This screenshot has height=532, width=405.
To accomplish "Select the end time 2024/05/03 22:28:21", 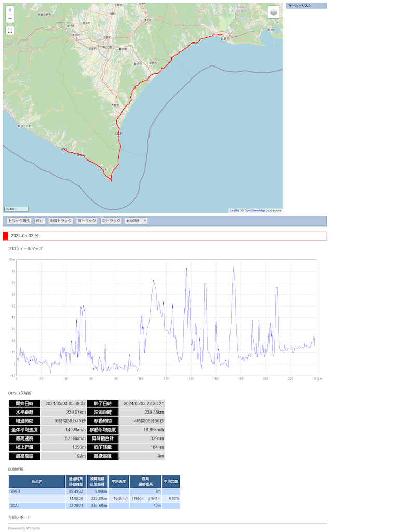I will coord(142,404).
